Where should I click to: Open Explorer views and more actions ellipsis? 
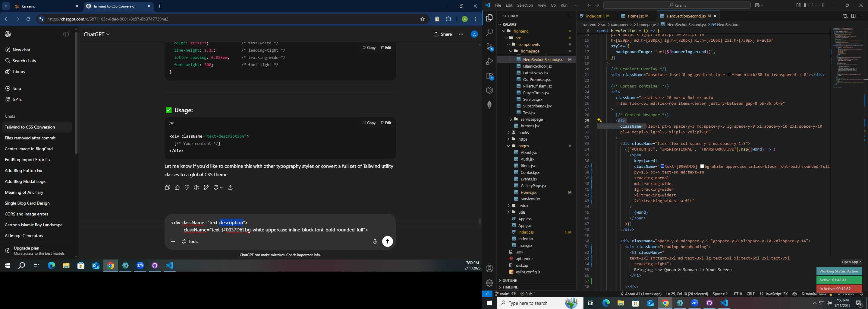pos(569,16)
